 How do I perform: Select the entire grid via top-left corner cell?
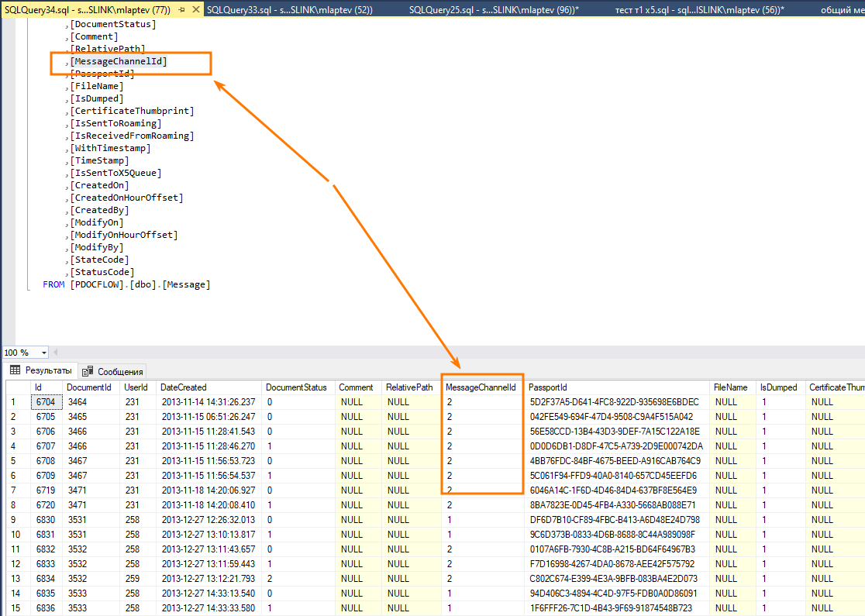click(x=18, y=387)
